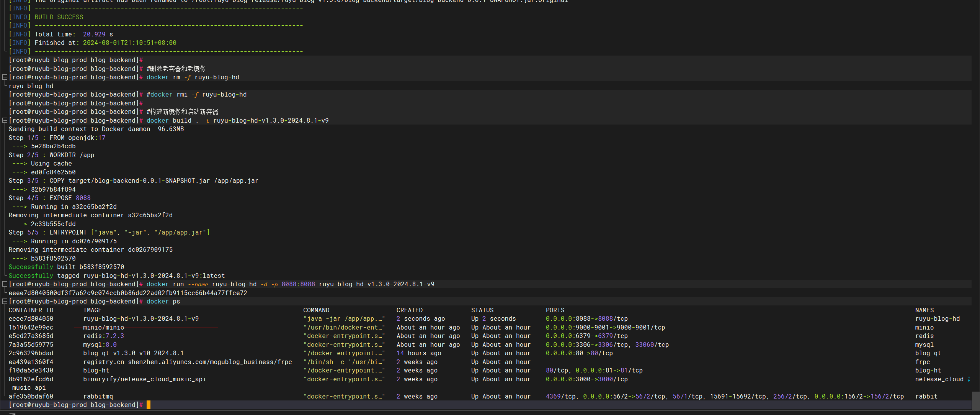This screenshot has width=980, height=415.
Task: Click container name 'frpc' in NAMES column
Action: pos(923,362)
